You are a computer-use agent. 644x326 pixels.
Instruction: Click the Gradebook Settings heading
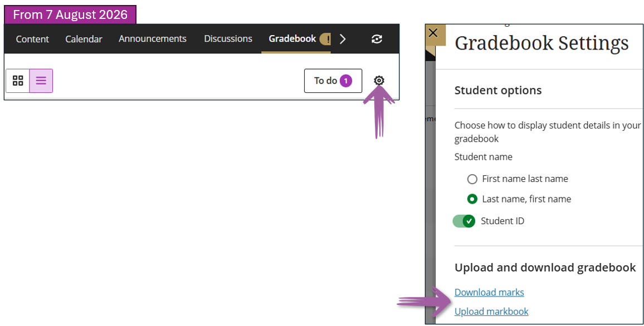pyautogui.click(x=541, y=43)
